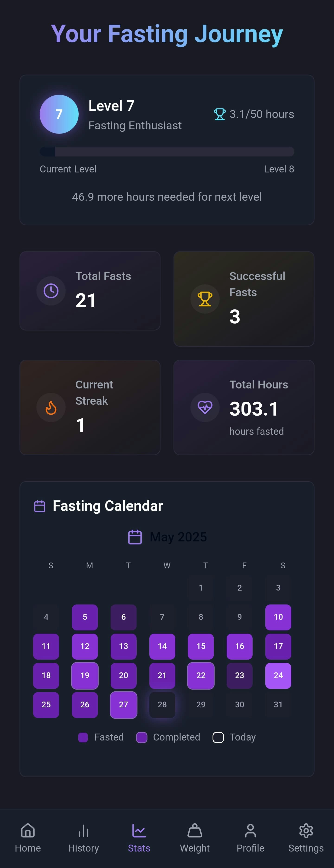Tap the flame icon on Current Streak
334x868 pixels.
(51, 407)
